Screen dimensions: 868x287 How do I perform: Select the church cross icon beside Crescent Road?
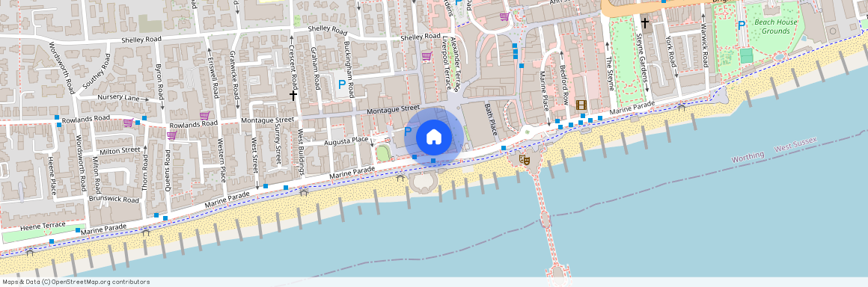tap(293, 95)
